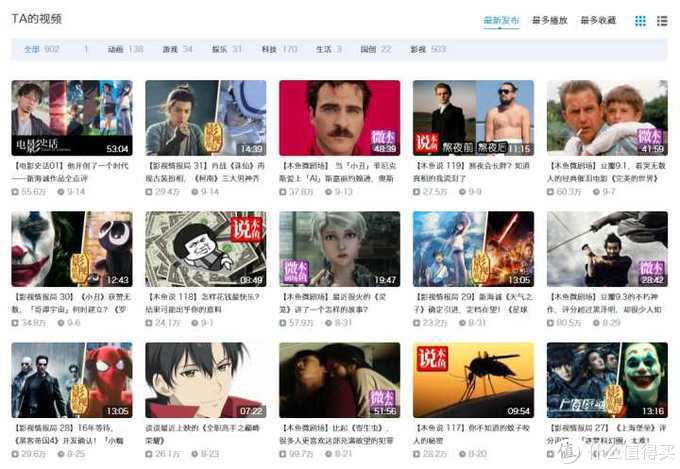This screenshot has width=680, height=469.
Task: Open the Joker face thumbnail 12:43
Action: (72, 249)
